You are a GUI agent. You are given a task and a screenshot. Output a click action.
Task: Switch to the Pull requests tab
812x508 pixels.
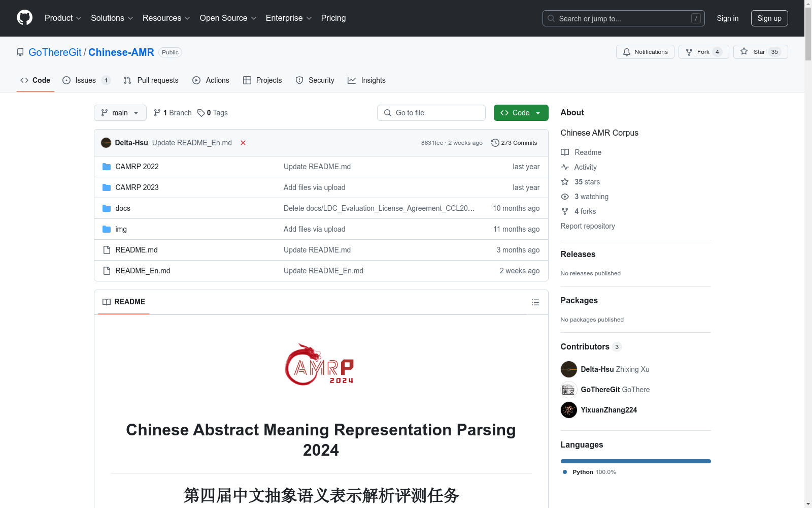coord(151,80)
